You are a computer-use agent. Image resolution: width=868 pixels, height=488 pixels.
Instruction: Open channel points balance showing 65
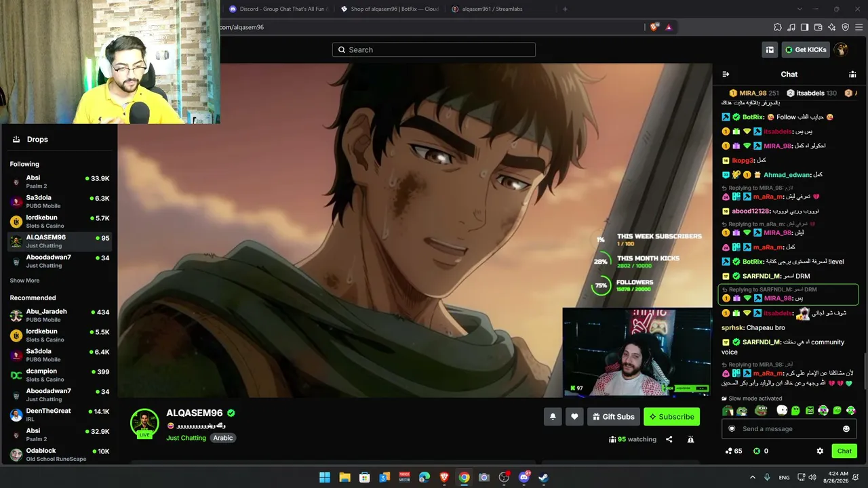[x=734, y=451]
